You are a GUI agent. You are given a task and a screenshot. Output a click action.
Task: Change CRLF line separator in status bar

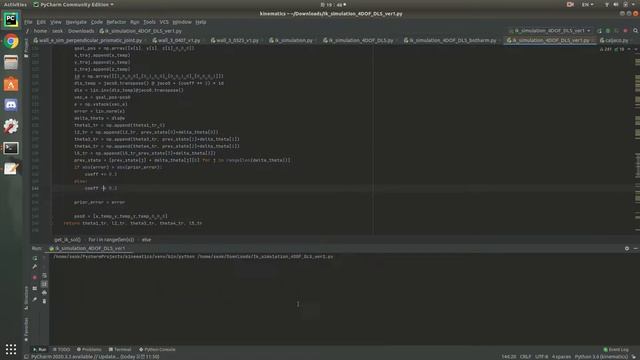525,357
